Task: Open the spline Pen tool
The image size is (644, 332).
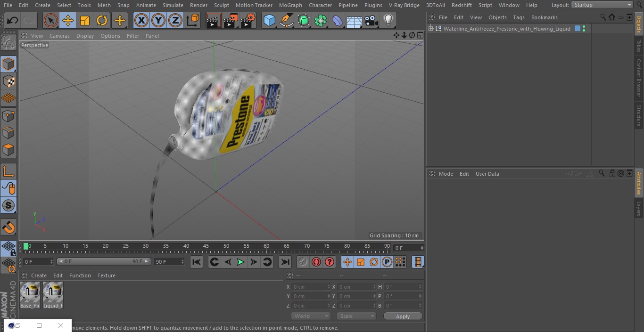Action: 286,20
